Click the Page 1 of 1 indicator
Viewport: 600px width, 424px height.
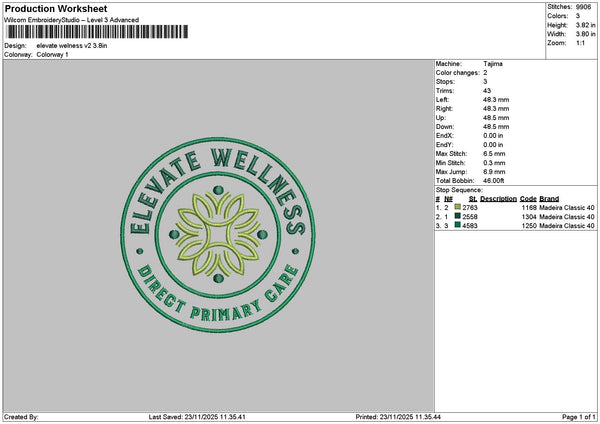click(579, 417)
